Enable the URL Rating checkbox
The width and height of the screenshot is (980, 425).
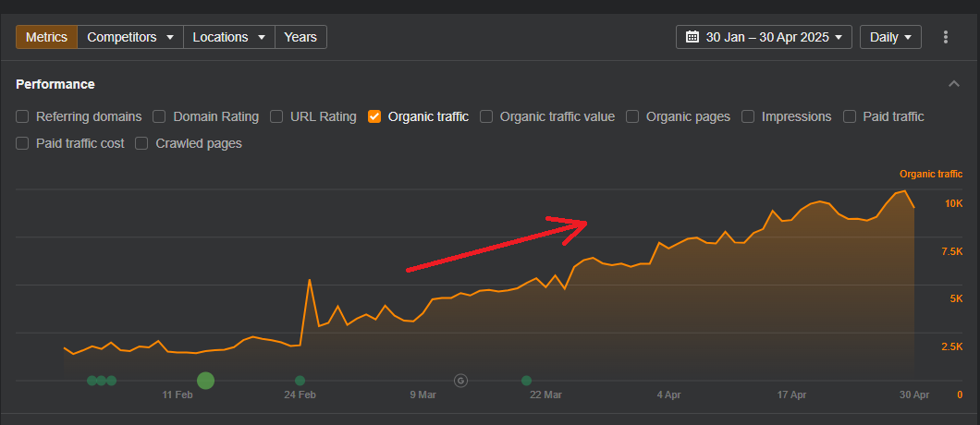point(276,116)
